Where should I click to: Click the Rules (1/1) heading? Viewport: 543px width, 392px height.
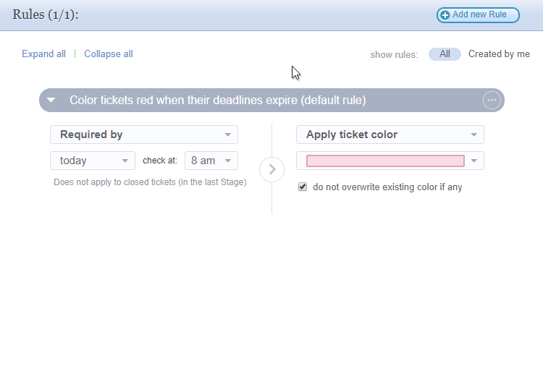point(46,14)
